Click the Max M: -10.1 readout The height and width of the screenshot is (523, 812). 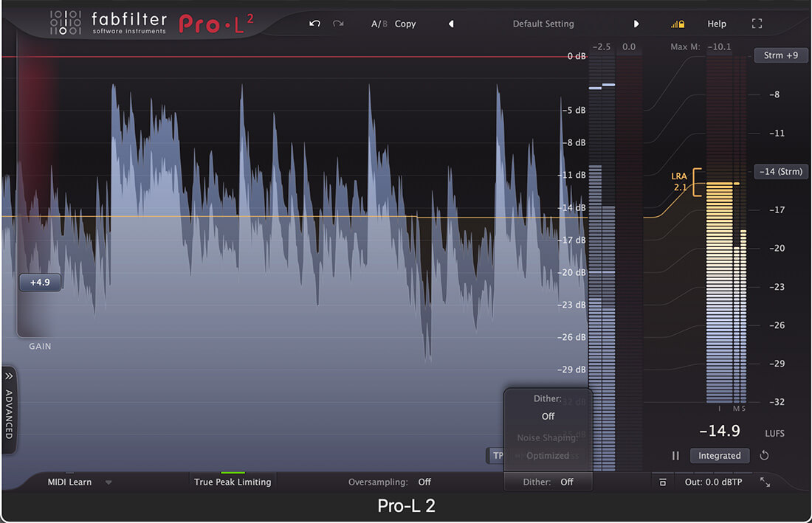tap(701, 46)
